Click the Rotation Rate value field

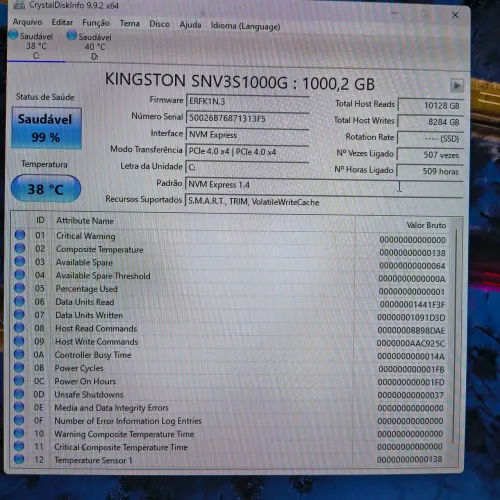click(431, 138)
